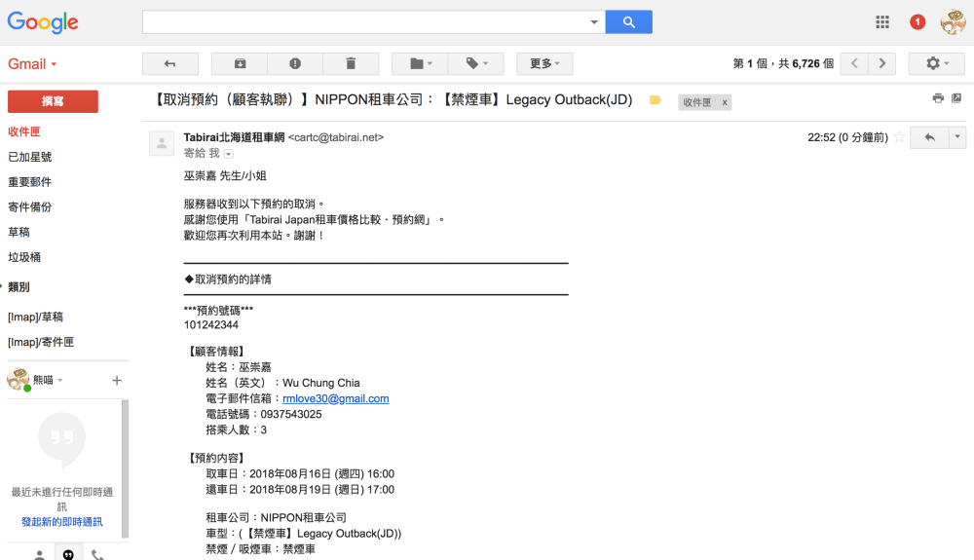The image size is (974, 560).
Task: Open the phone calls tab
Action: coord(97,554)
